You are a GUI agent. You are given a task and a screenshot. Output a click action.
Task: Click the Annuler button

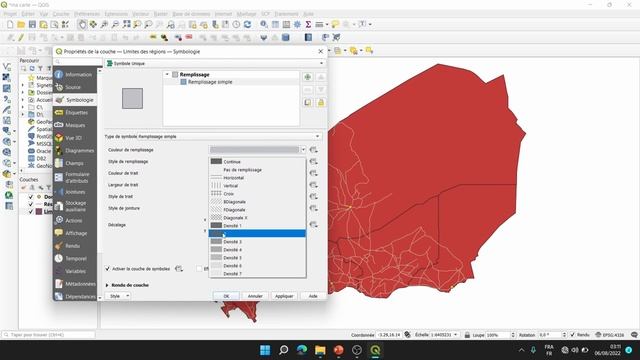click(255, 296)
